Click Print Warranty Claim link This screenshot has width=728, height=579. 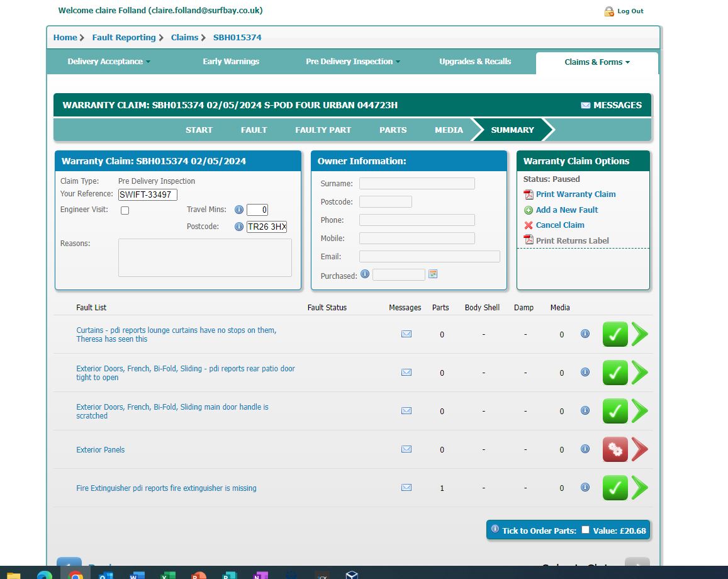(x=575, y=194)
